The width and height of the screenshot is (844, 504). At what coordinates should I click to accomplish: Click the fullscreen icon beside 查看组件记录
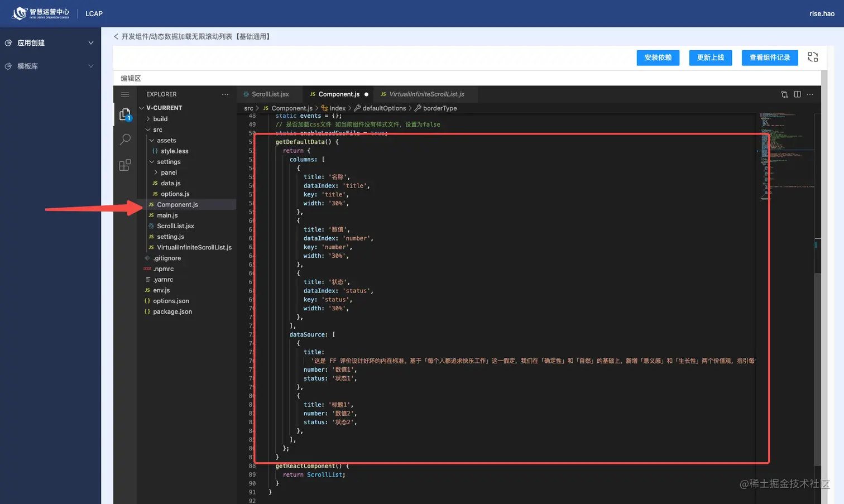[813, 57]
